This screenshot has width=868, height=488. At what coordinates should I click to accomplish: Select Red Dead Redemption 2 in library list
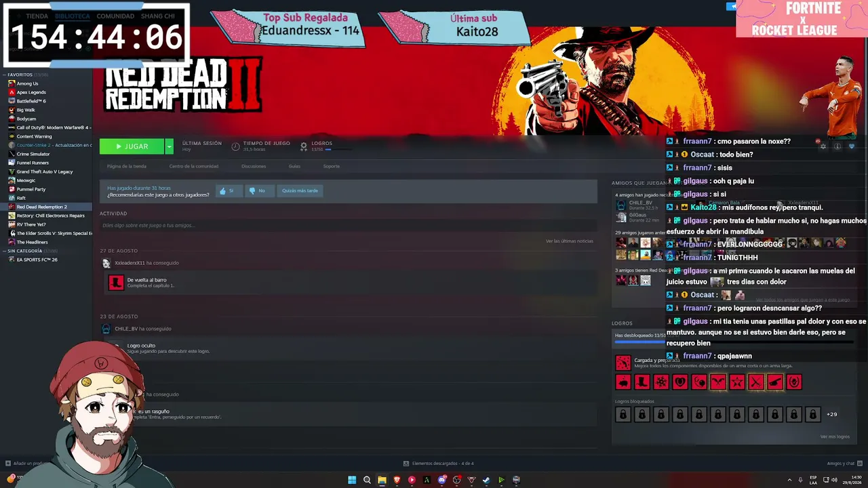(x=46, y=207)
